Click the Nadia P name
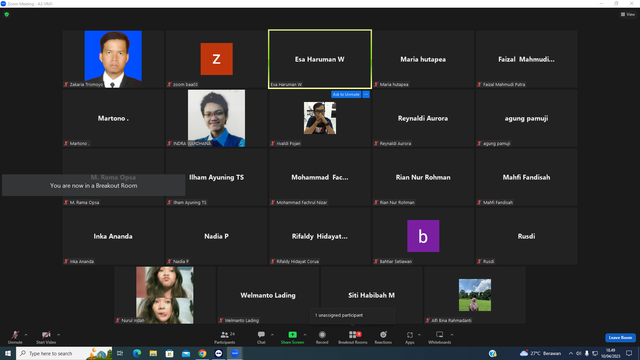 tap(216, 236)
